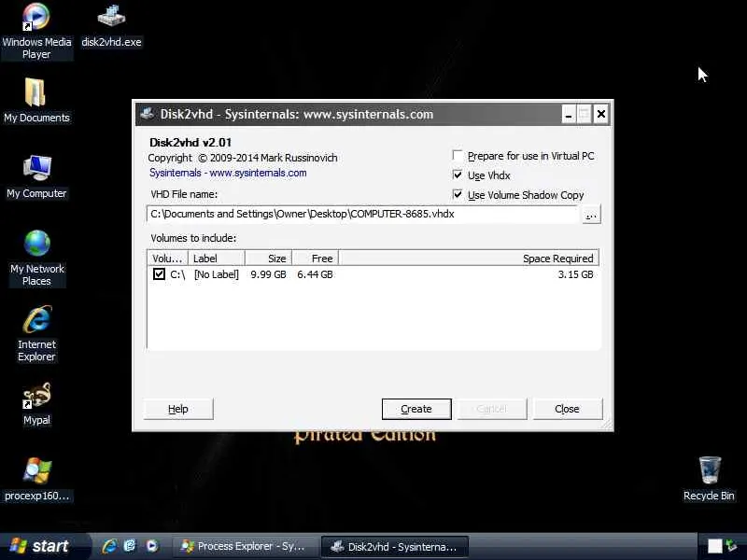This screenshot has height=560, width=747.
Task: Toggle the Use Vhdx checkbox
Action: click(x=458, y=175)
